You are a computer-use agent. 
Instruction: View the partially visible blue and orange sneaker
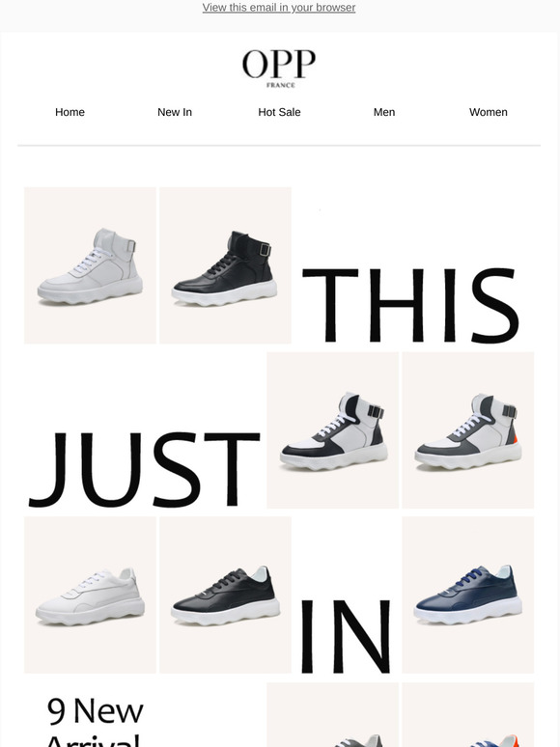click(468, 714)
